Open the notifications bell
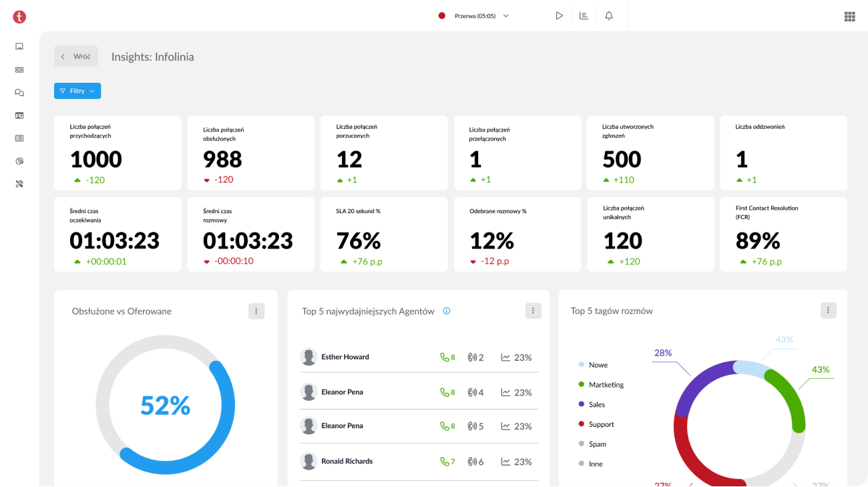 [609, 16]
